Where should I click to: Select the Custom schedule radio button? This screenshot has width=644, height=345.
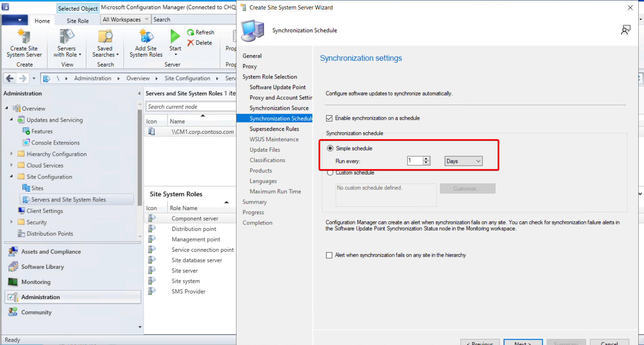tap(330, 173)
